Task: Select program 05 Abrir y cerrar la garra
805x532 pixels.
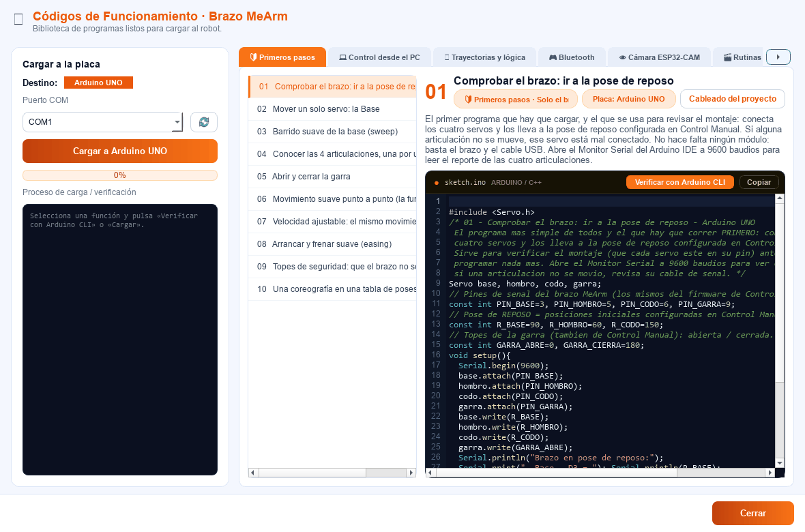Action: 332,177
